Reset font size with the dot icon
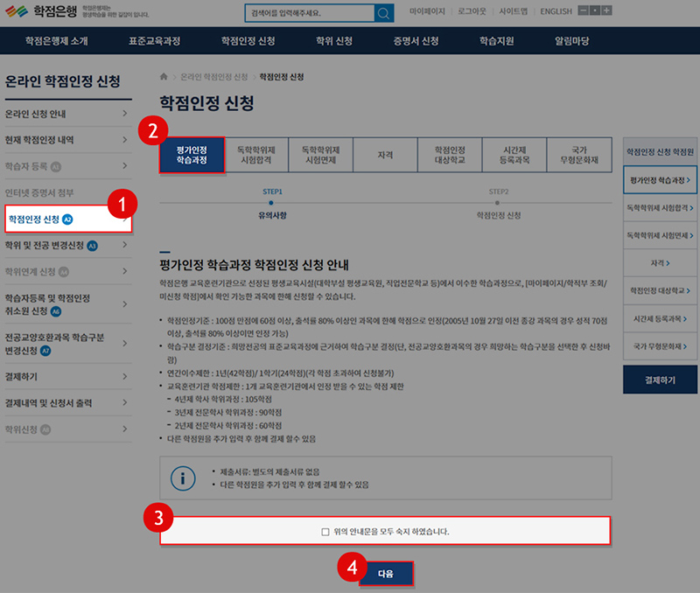 [594, 11]
